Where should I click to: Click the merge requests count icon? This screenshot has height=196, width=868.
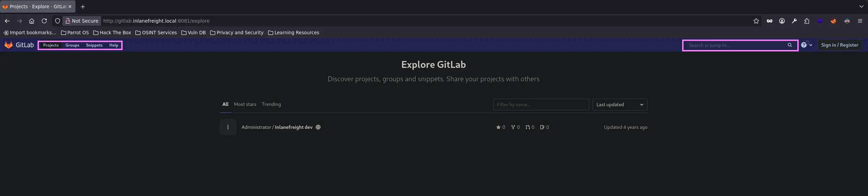(x=528, y=127)
